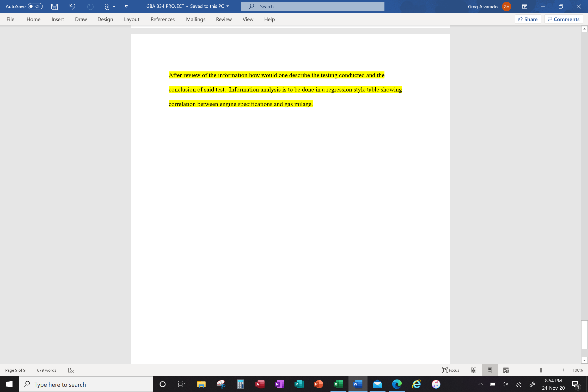
Task: Click the zoom slider handle
Action: [x=541, y=370]
